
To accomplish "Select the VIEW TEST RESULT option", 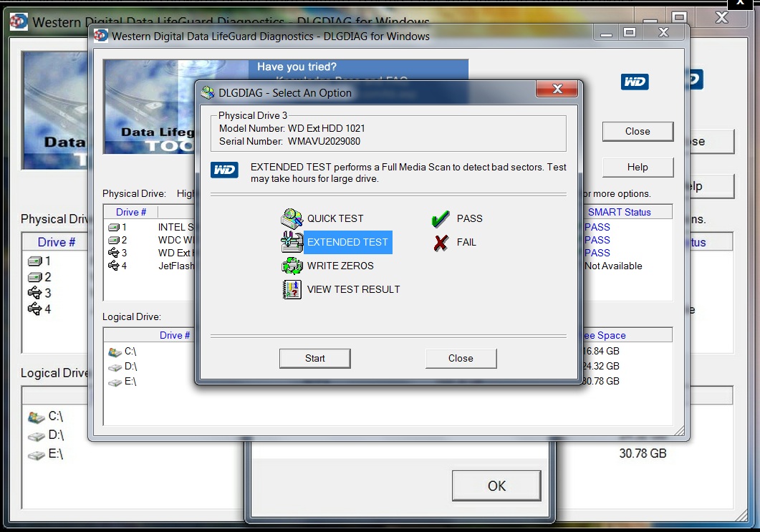I will [x=353, y=289].
